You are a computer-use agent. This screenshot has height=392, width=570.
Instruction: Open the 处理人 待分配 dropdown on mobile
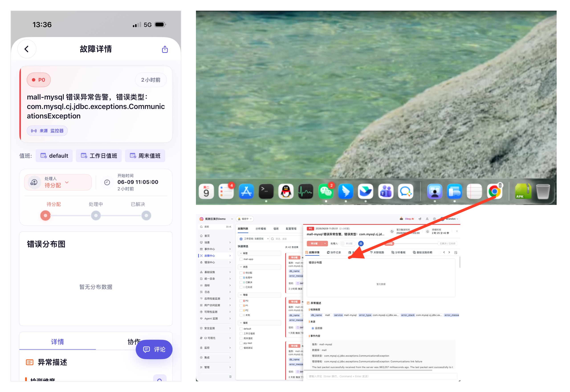click(x=58, y=182)
